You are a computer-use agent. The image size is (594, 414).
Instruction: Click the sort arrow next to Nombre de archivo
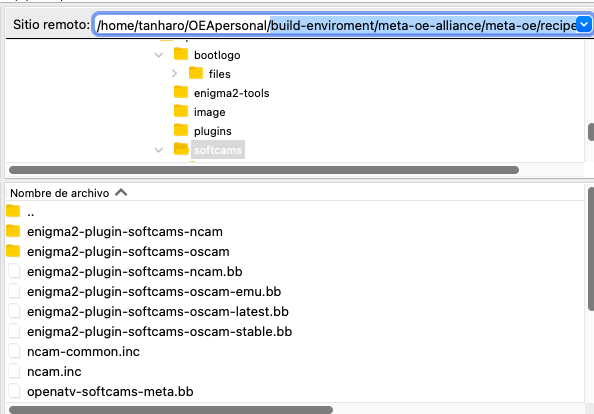(x=121, y=192)
